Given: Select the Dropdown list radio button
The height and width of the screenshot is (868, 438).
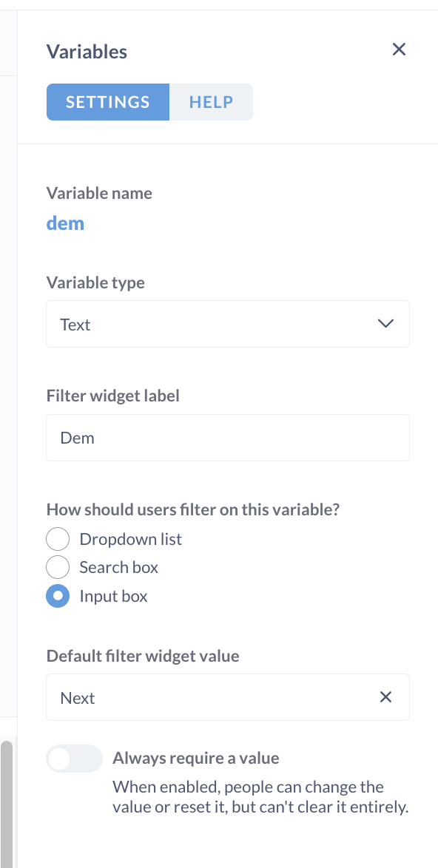Looking at the screenshot, I should point(58,539).
